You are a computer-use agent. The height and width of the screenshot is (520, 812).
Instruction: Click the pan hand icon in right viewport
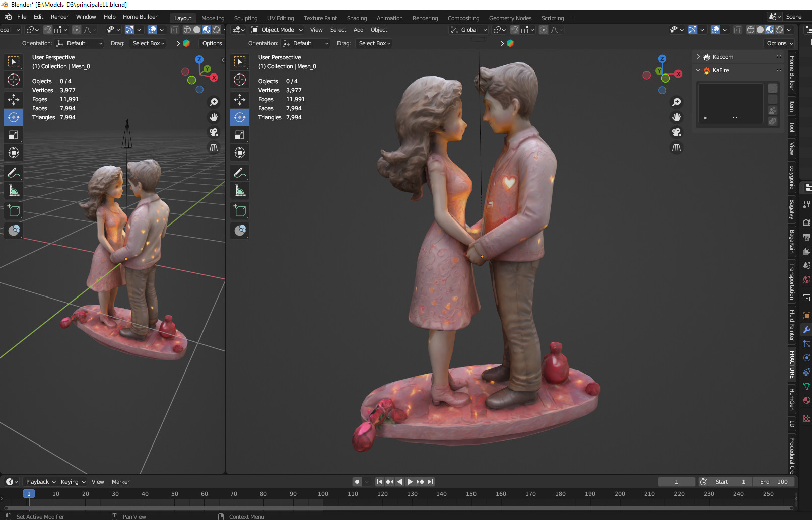(x=676, y=117)
